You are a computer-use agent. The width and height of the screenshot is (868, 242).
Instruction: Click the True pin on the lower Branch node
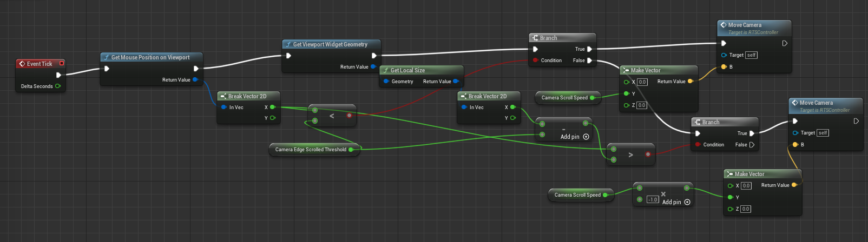tap(752, 133)
